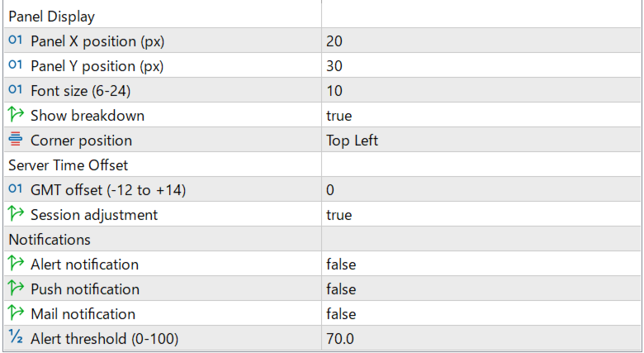
Task: Open the Show breakdown true value dropdown
Action: (x=339, y=116)
